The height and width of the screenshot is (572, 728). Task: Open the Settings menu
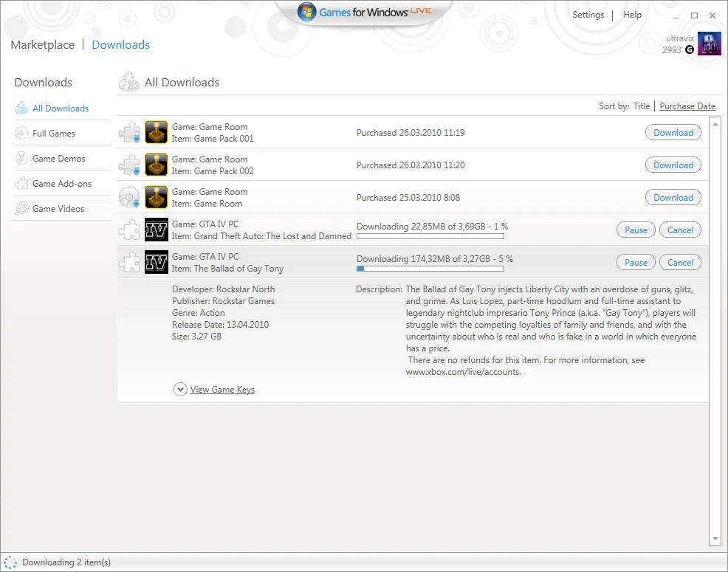coord(588,15)
